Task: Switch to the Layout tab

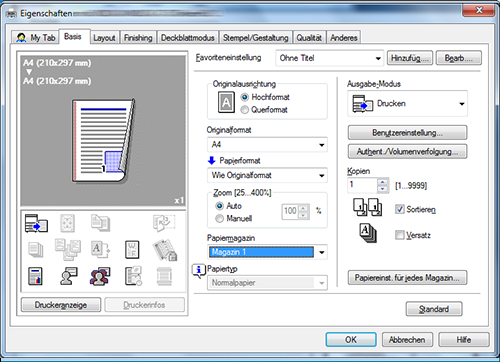Action: 104,38
